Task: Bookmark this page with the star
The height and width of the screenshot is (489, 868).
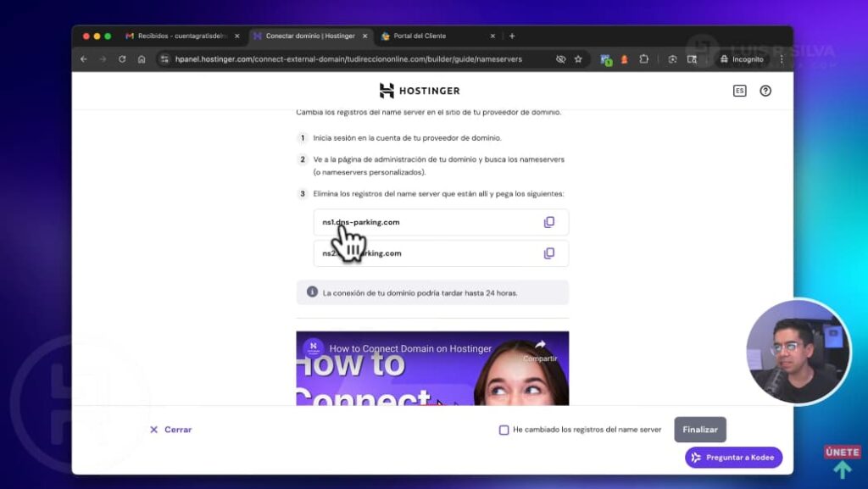Action: coord(578,59)
